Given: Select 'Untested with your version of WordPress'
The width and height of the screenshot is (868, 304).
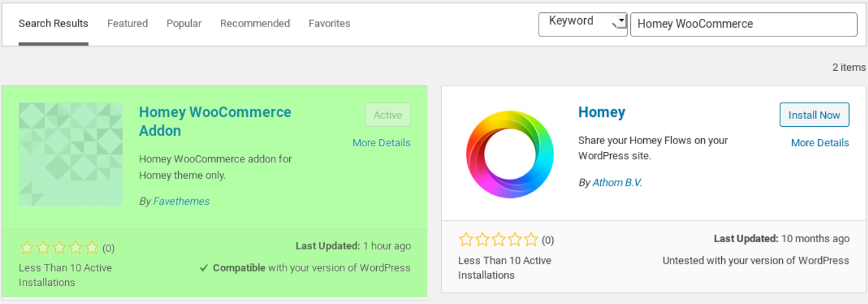Looking at the screenshot, I should 756,260.
